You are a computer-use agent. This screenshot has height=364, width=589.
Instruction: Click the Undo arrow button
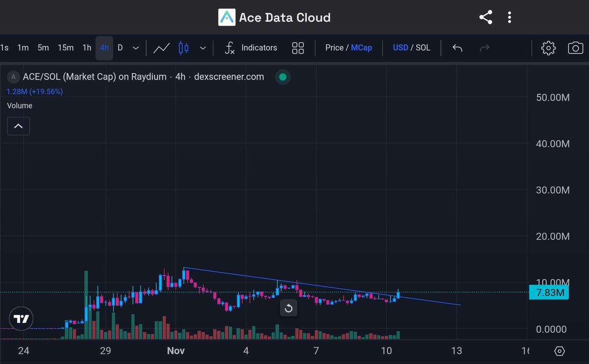(x=457, y=48)
